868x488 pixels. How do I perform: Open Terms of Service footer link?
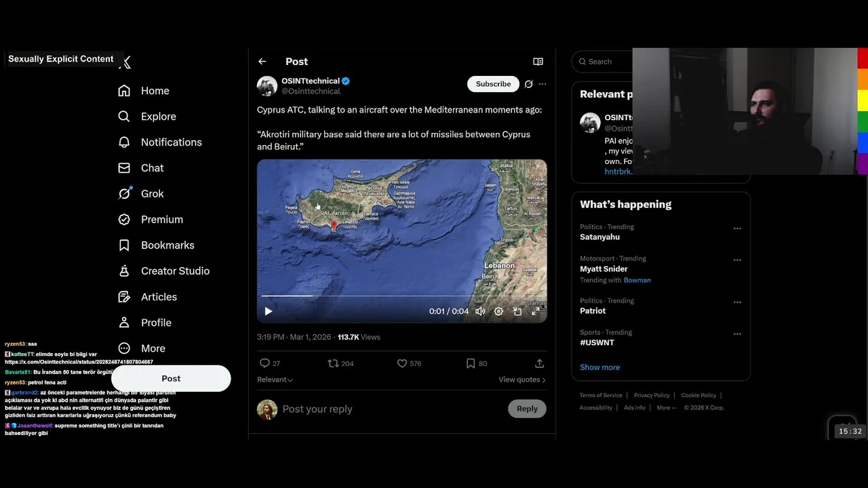coord(601,395)
